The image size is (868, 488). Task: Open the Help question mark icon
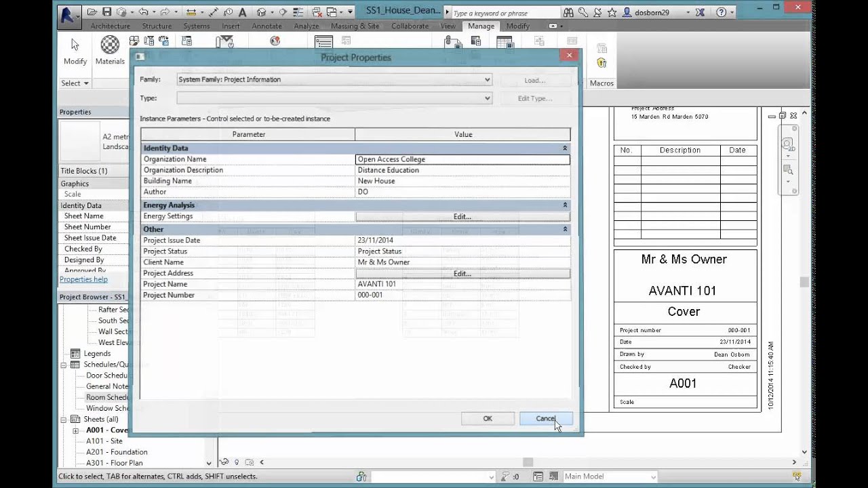pos(721,12)
